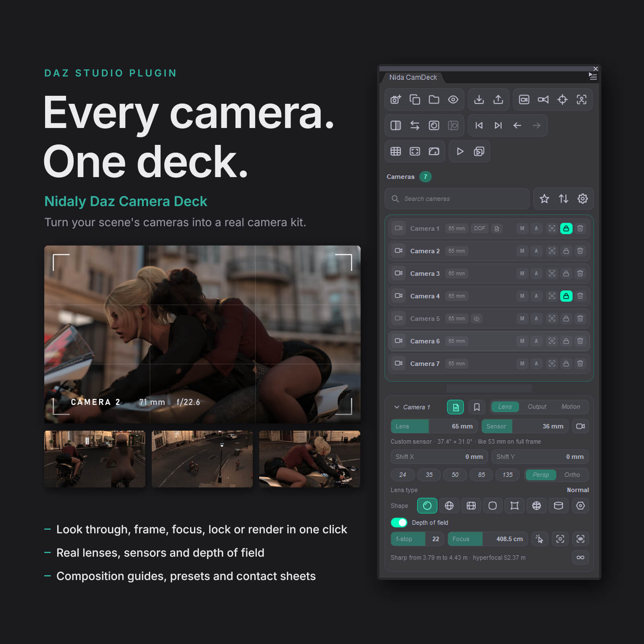The width and height of the screenshot is (644, 644).
Task: Click the Search cameras input field
Action: click(457, 198)
